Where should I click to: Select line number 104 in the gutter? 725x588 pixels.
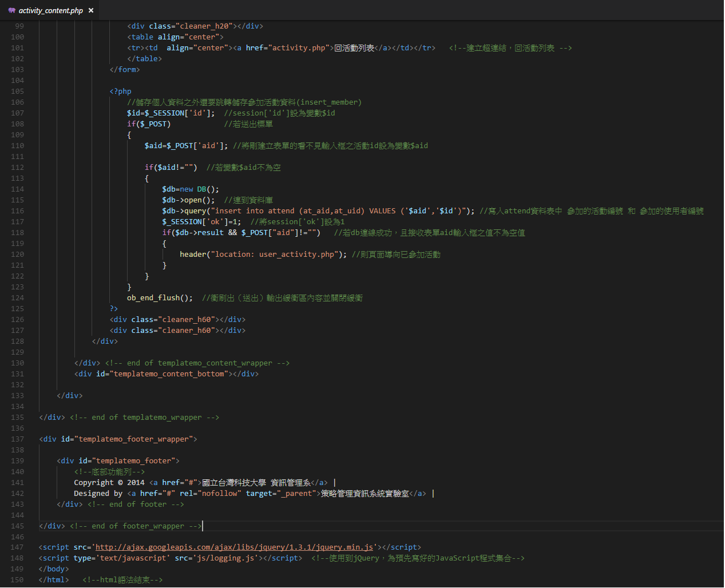click(18, 81)
